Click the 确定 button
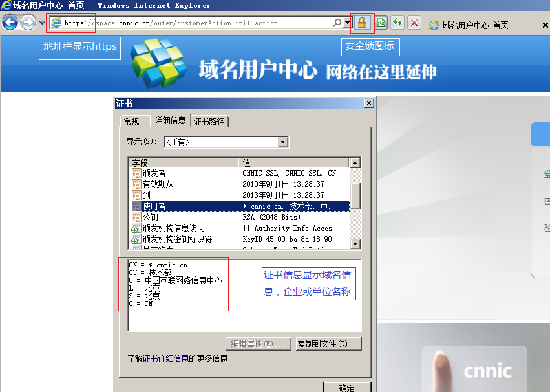 (347, 387)
